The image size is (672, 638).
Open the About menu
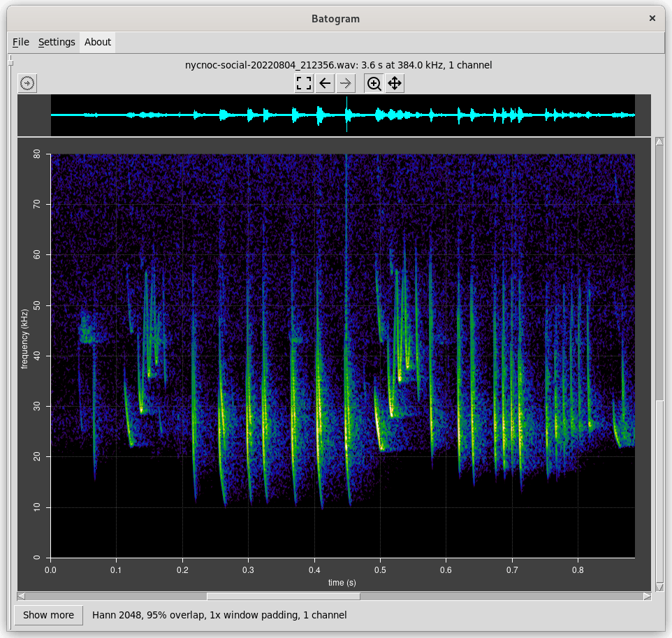[98, 42]
